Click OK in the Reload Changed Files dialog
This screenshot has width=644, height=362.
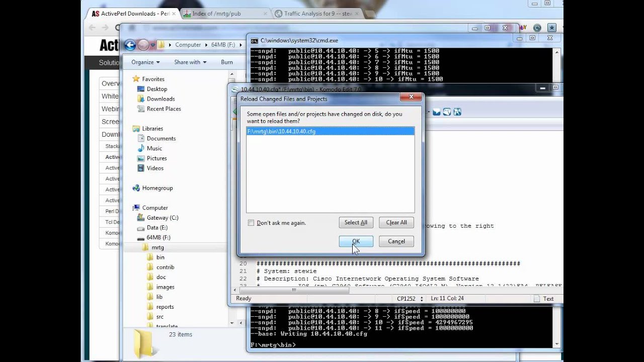[356, 241]
